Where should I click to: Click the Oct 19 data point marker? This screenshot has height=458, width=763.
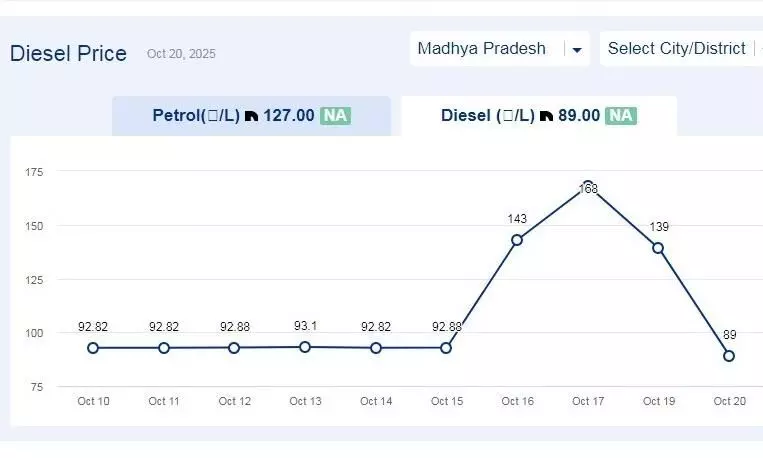point(658,248)
